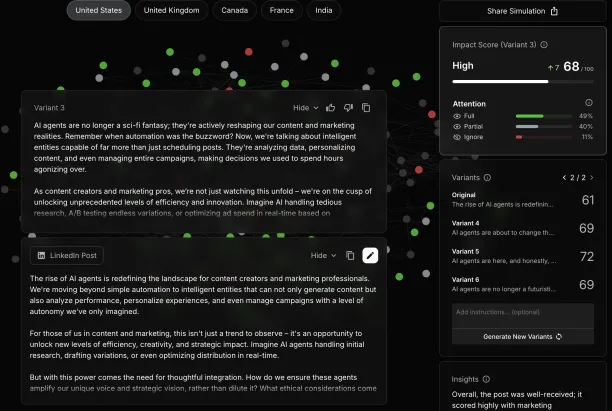This screenshot has width=612, height=411.
Task: Select the Variant 5 row
Action: click(523, 256)
